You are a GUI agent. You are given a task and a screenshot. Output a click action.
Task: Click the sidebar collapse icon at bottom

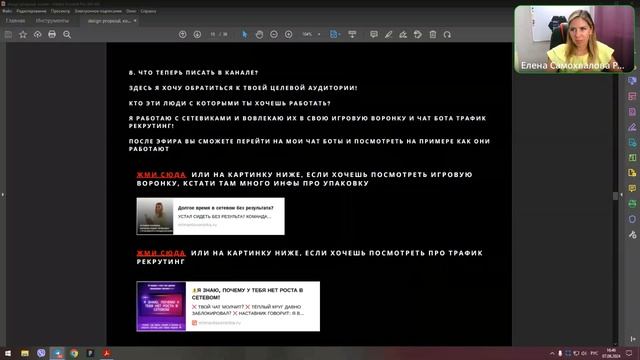633,339
